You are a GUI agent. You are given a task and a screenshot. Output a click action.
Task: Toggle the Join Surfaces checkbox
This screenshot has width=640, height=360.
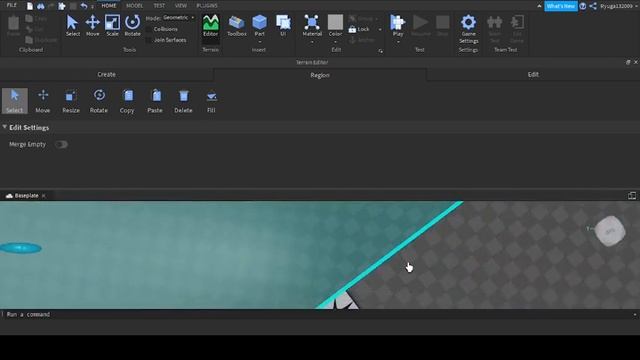[x=149, y=40]
